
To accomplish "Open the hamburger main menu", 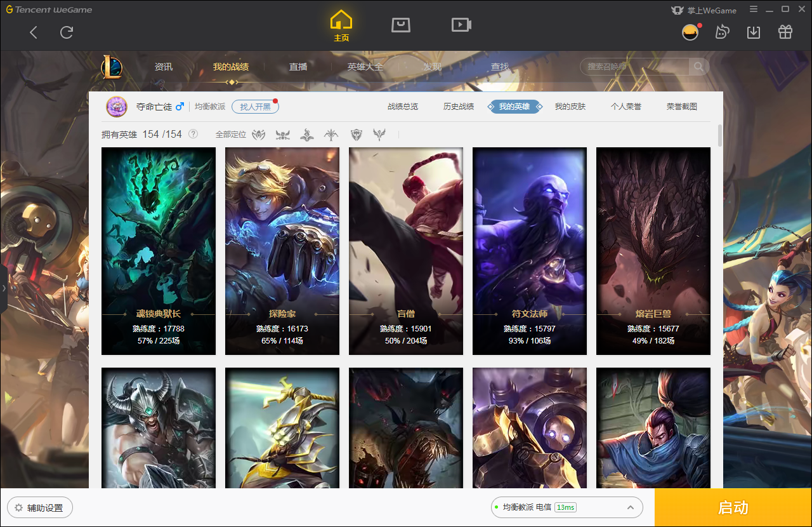I will [754, 10].
